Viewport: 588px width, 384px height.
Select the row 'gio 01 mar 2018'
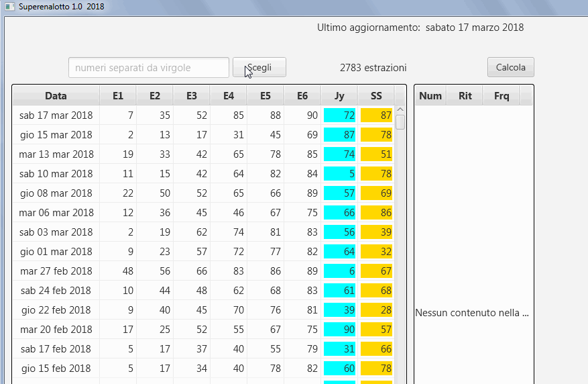pyautogui.click(x=204, y=252)
